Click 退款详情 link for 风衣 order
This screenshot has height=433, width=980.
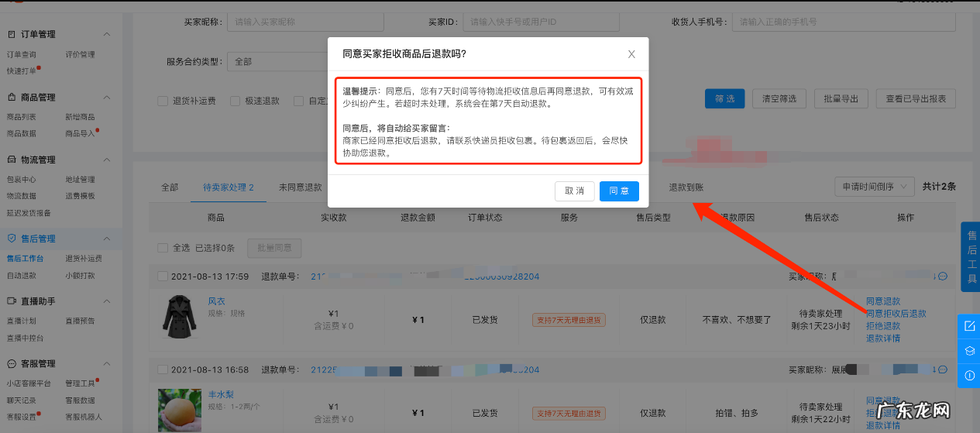tap(883, 338)
